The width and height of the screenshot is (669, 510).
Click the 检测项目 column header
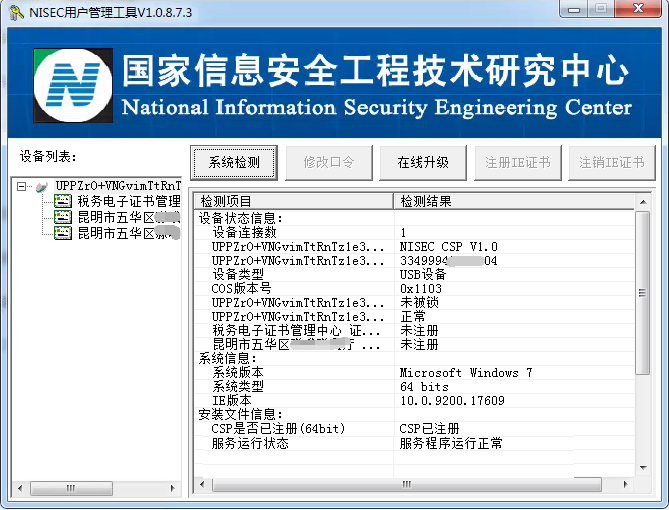point(294,201)
